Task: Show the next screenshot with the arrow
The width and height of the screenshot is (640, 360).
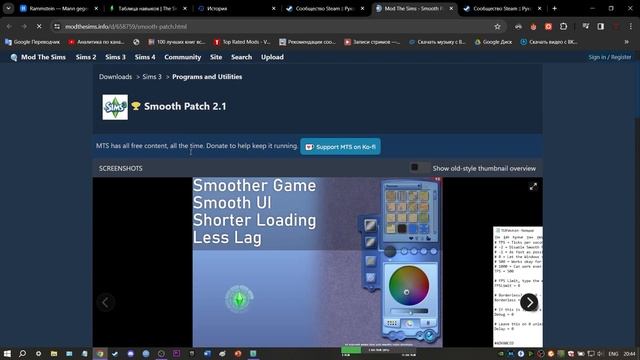Action: pyautogui.click(x=529, y=302)
